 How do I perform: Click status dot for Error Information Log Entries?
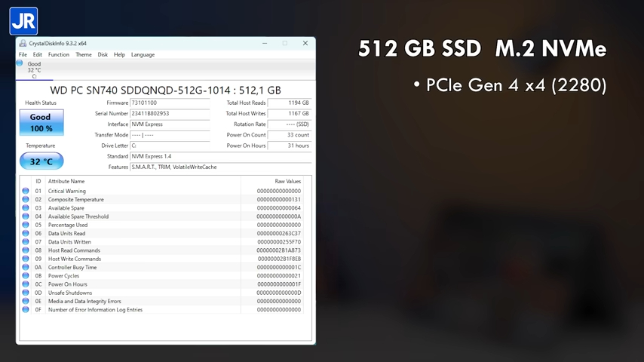pyautogui.click(x=26, y=310)
